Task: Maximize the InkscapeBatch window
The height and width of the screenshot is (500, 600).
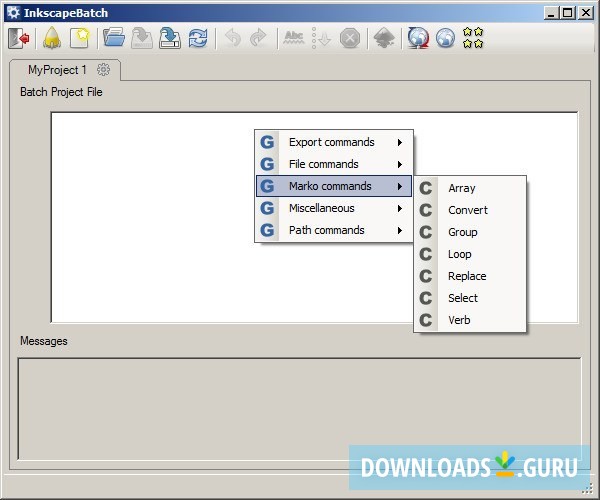Action: coord(568,13)
